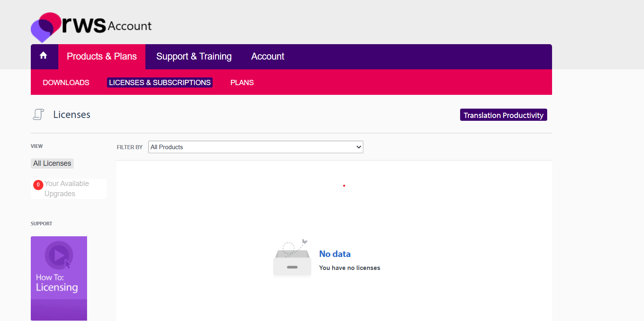This screenshot has height=321, width=644.
Task: Click the empty inbox No data icon
Action: pyautogui.click(x=292, y=258)
